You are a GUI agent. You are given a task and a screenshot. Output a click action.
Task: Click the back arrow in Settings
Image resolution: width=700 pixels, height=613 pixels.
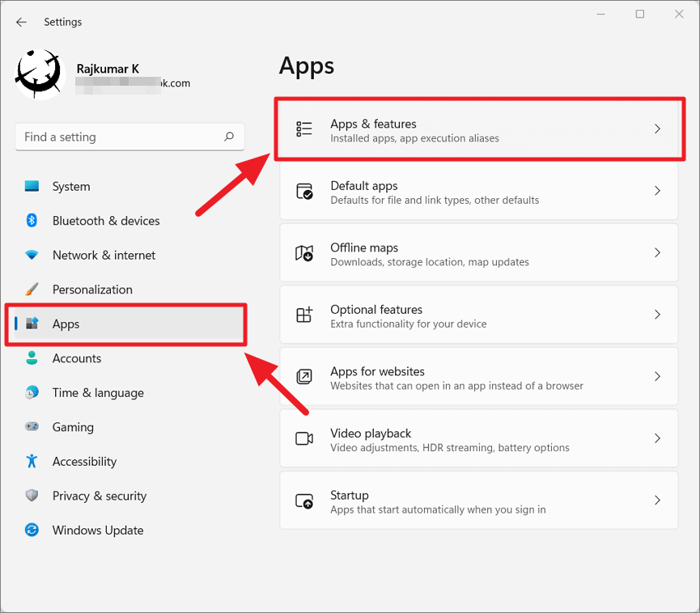coord(21,22)
